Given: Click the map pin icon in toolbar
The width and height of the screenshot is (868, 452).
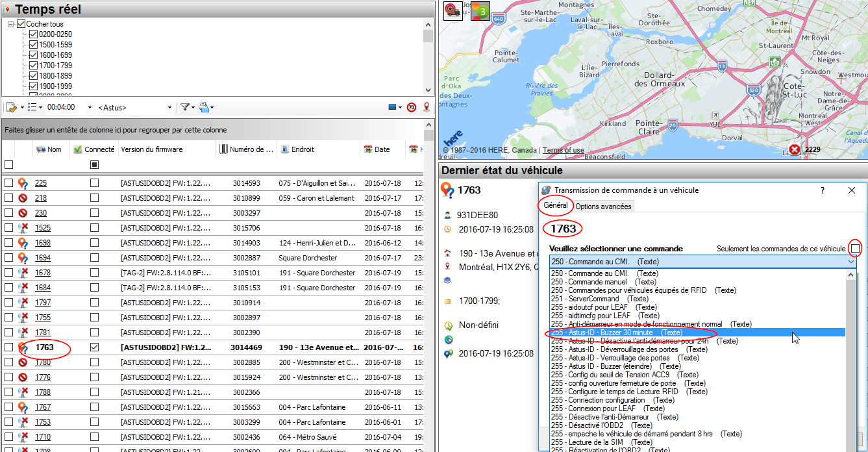Looking at the screenshot, I should click(427, 107).
